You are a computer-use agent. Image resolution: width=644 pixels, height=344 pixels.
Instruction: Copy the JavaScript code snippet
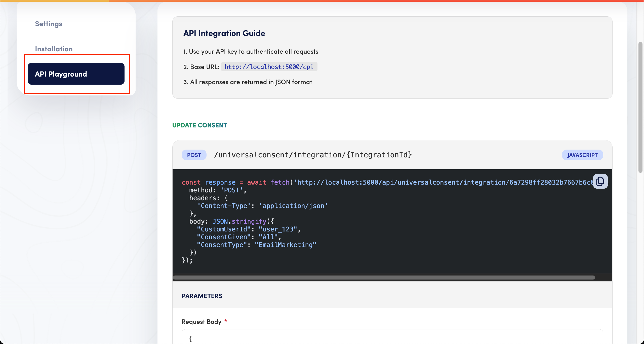(600, 181)
